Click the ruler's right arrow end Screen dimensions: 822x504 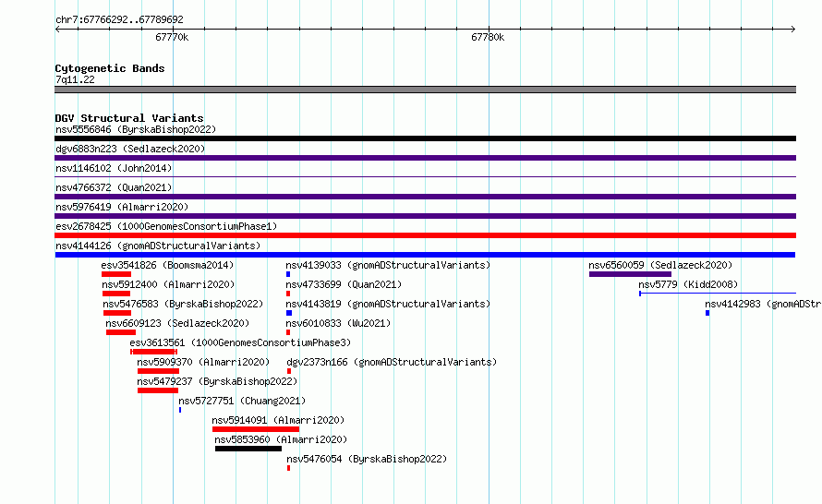pos(793,30)
